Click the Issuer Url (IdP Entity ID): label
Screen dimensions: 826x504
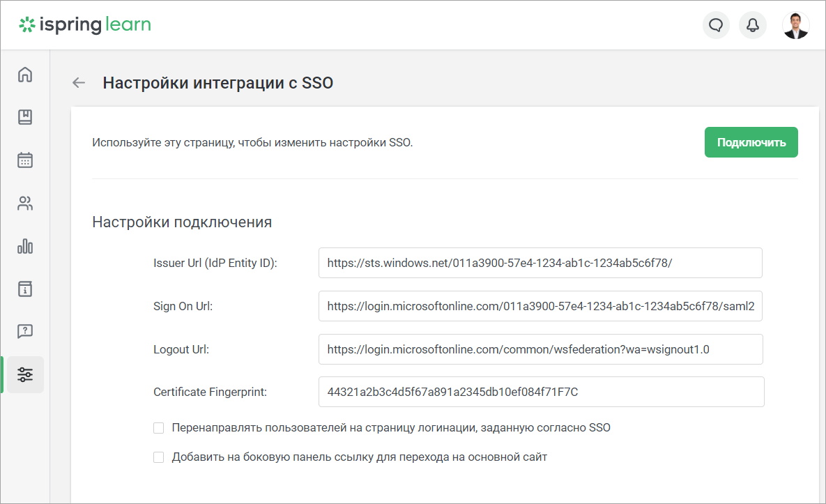click(215, 263)
